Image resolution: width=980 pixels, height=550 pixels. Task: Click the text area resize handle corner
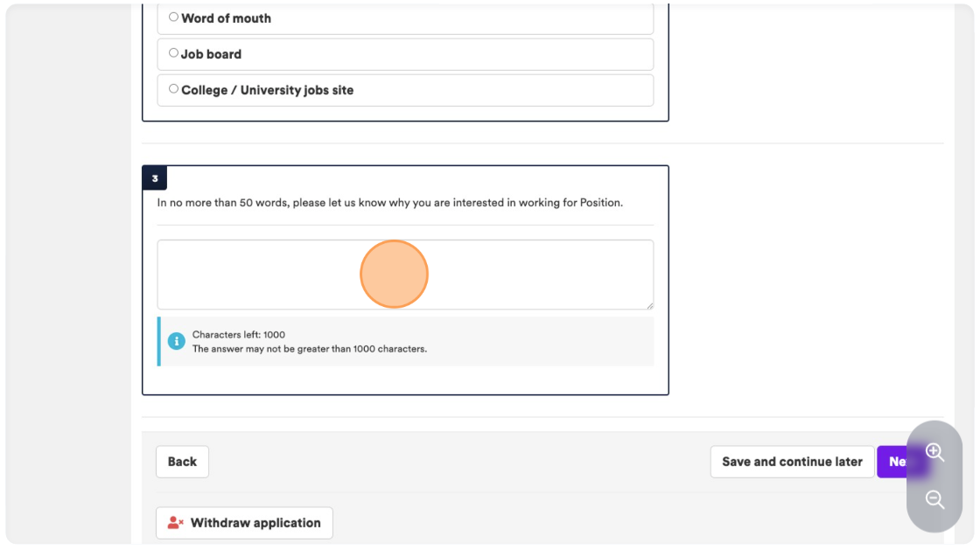[x=650, y=305]
